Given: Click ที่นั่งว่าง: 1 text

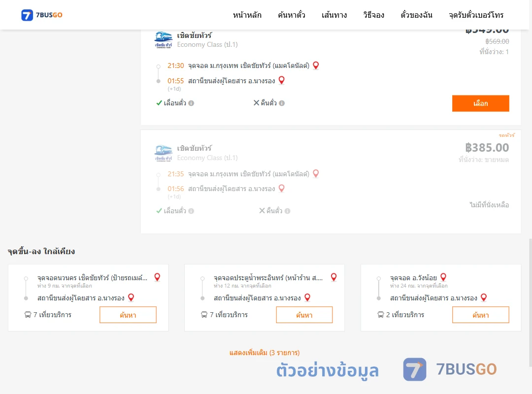Looking at the screenshot, I should tap(494, 52).
